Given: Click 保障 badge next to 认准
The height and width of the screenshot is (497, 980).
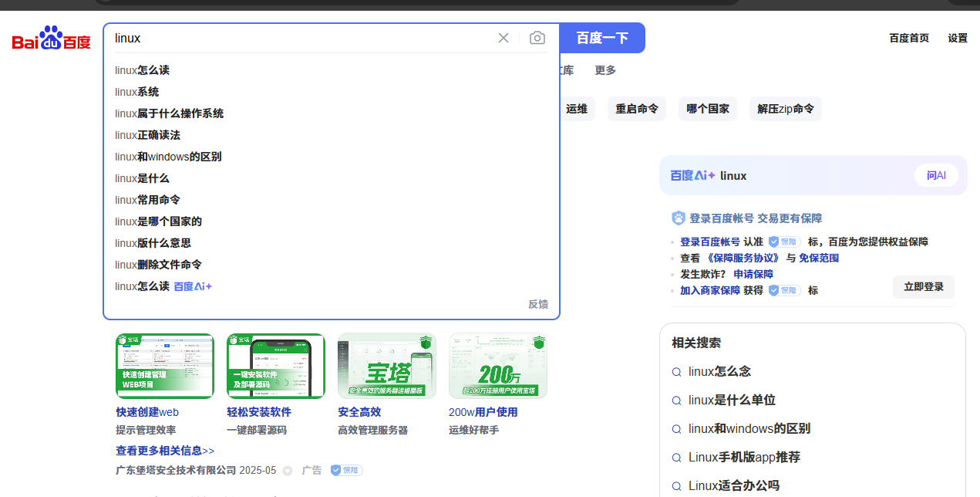Looking at the screenshot, I should pos(785,242).
